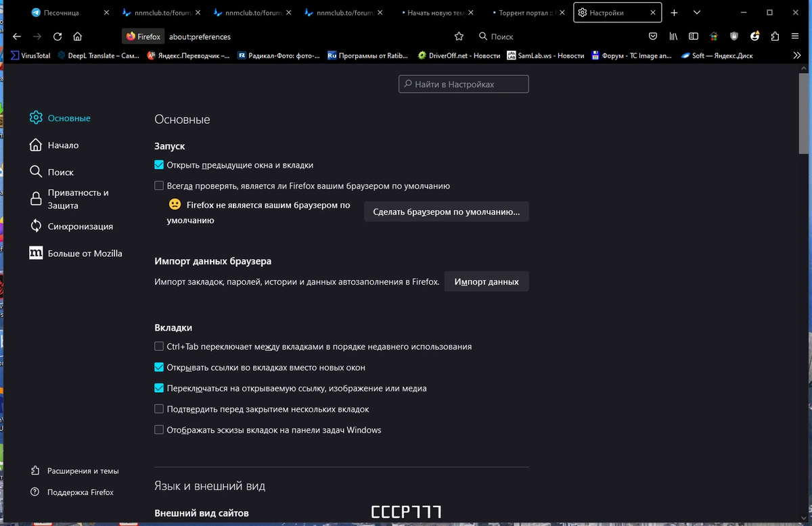Enable Ctrl+Tab recent-order switching checkbox
Image resolution: width=812 pixels, height=526 pixels.
(x=159, y=346)
